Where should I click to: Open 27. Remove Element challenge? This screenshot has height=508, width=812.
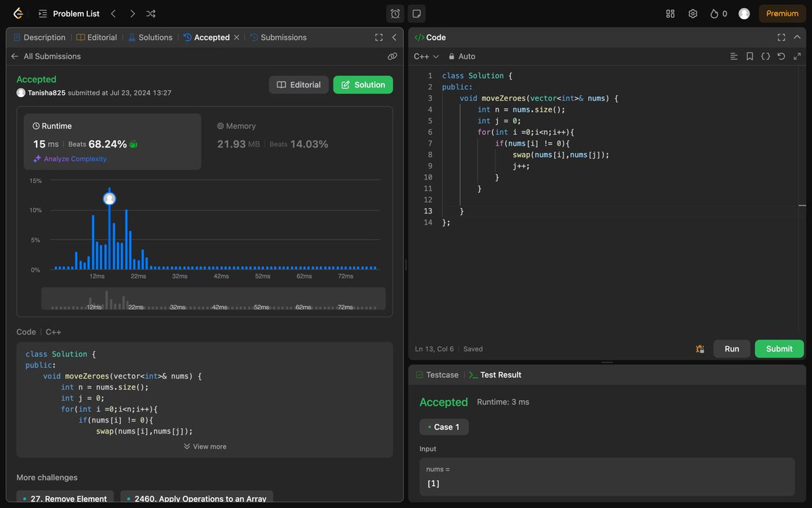pos(64,499)
